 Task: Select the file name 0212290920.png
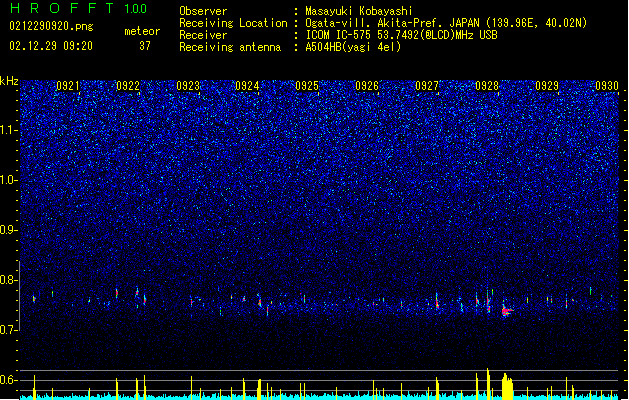(51, 26)
